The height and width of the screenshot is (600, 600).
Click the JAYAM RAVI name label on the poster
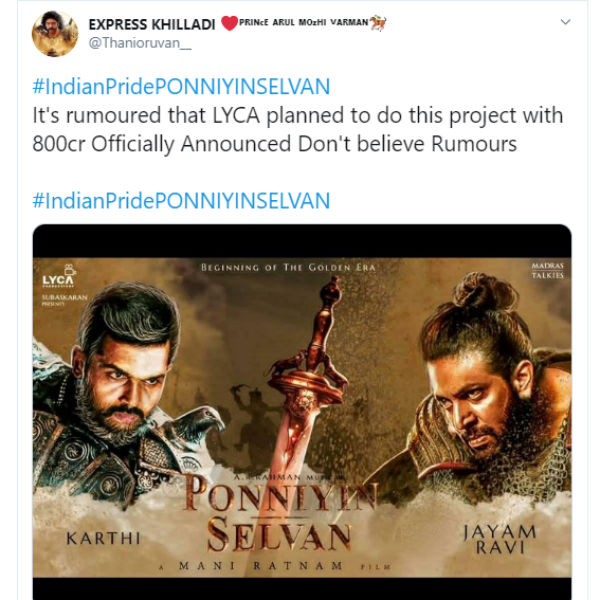[500, 539]
